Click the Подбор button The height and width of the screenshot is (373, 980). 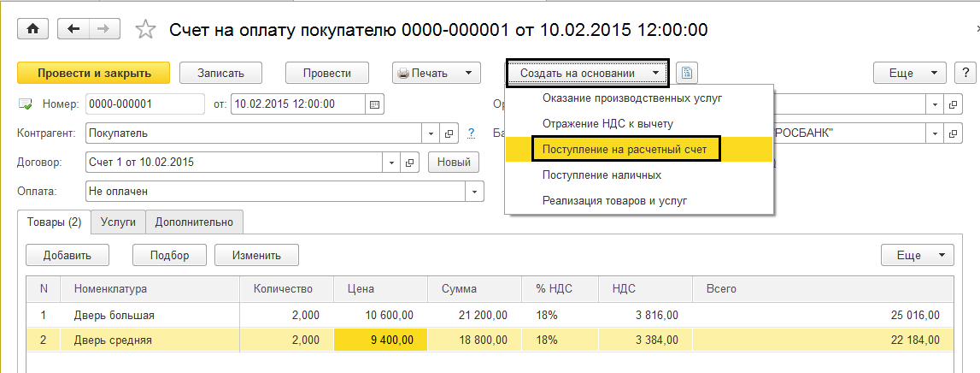click(x=169, y=255)
